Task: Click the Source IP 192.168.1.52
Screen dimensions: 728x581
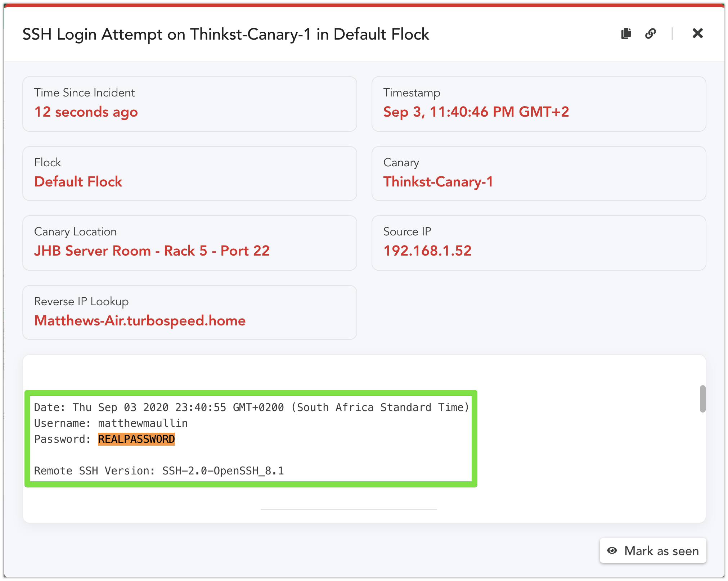Action: (427, 251)
